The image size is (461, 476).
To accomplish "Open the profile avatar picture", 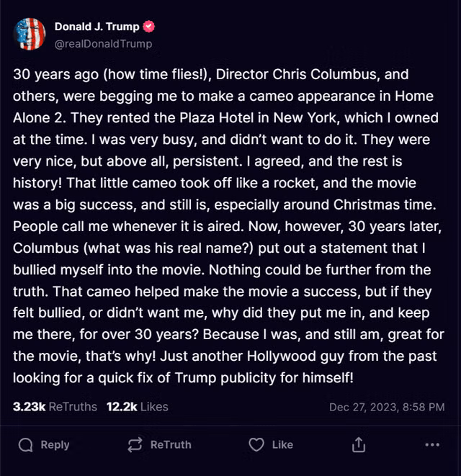I will (30, 35).
